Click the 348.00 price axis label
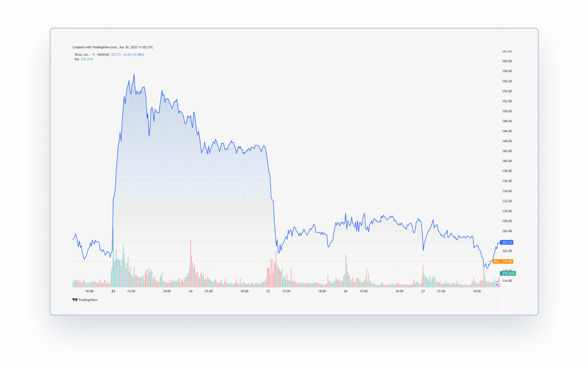Screen dimensions: 588x369 pos(507,121)
